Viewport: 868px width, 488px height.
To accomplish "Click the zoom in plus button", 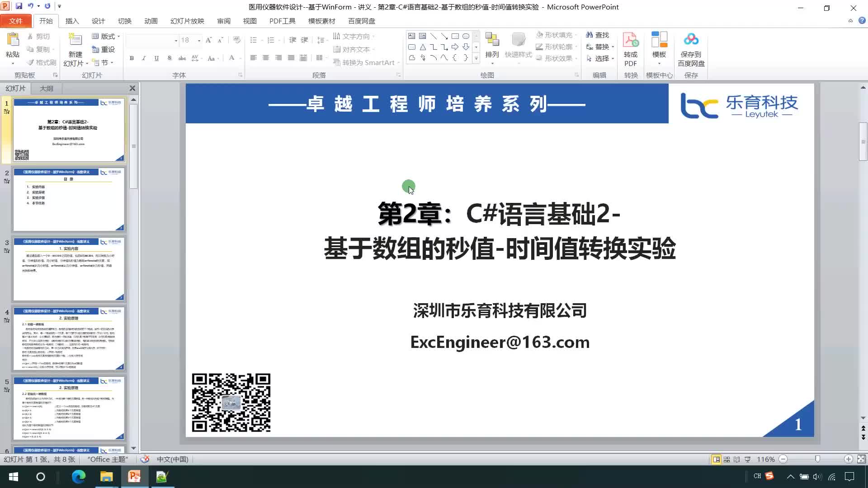I will pos(849,459).
